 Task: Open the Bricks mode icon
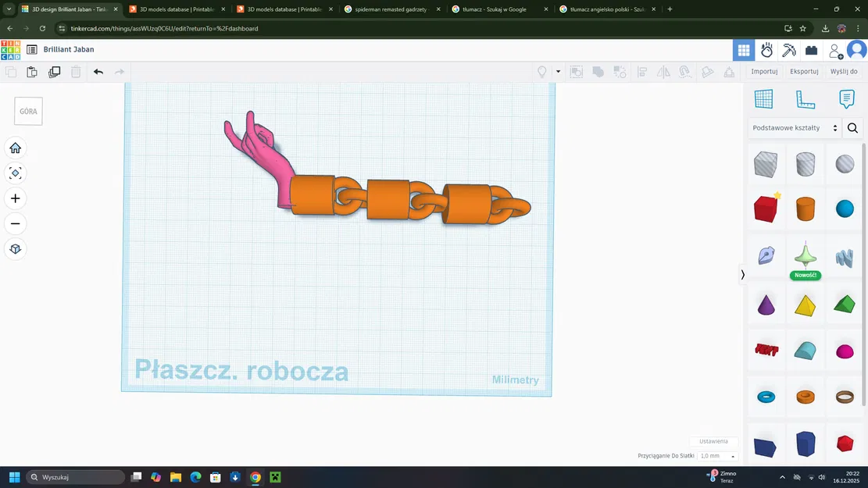[x=811, y=50]
